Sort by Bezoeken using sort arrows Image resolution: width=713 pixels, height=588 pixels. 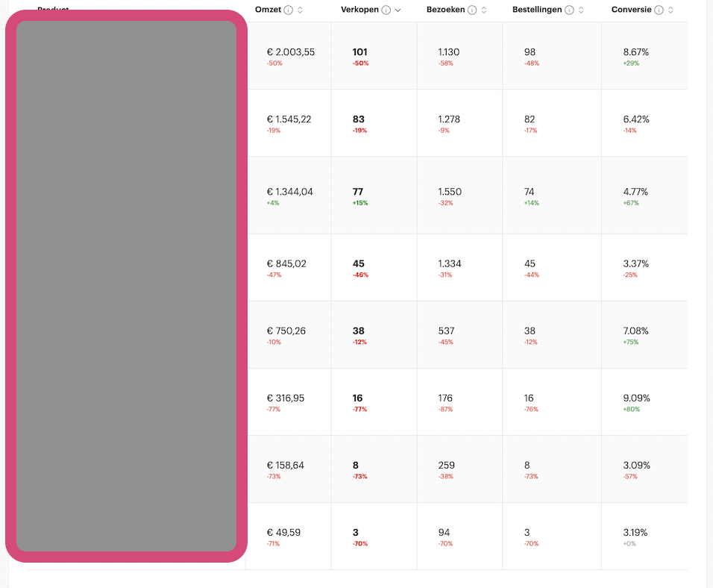pyautogui.click(x=484, y=10)
